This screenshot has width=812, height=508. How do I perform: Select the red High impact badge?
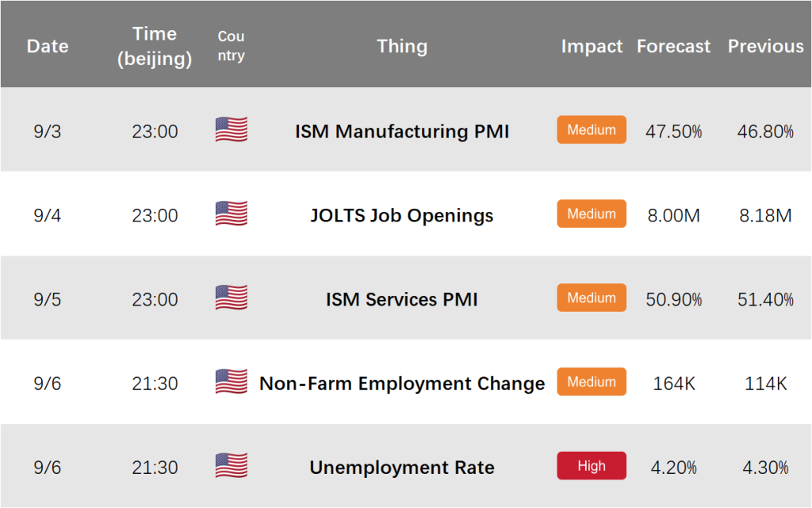[x=592, y=465]
